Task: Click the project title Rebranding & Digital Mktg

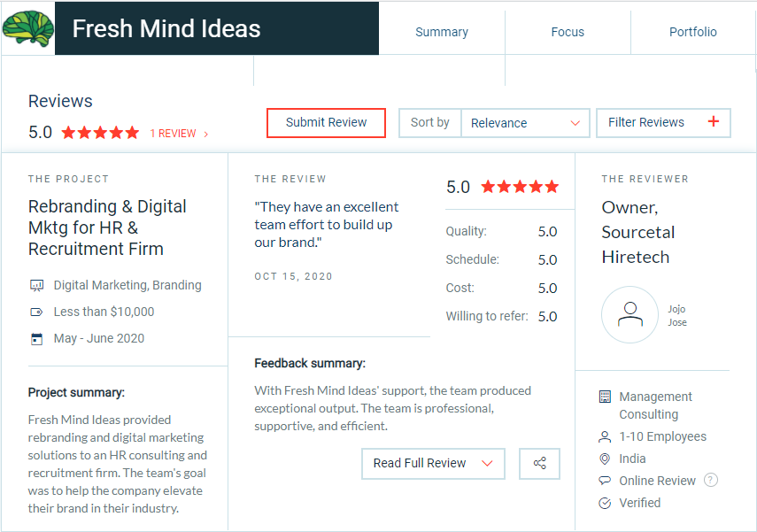Action: click(x=107, y=227)
